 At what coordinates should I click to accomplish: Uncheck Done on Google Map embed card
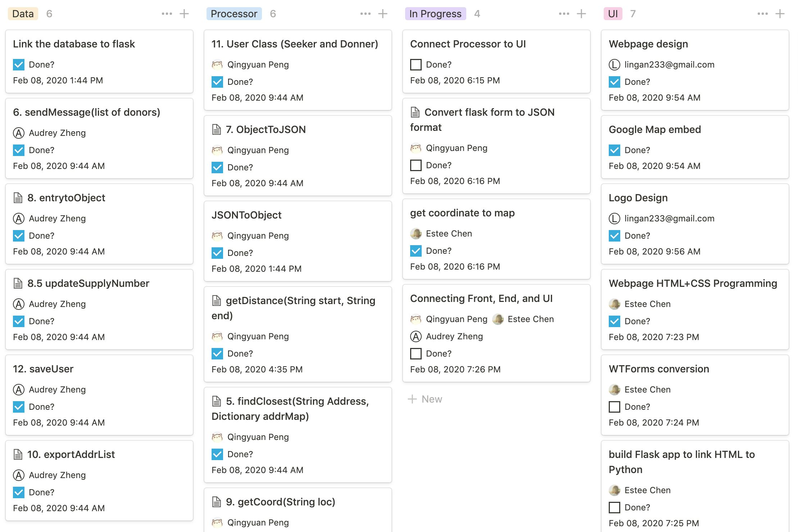point(615,150)
